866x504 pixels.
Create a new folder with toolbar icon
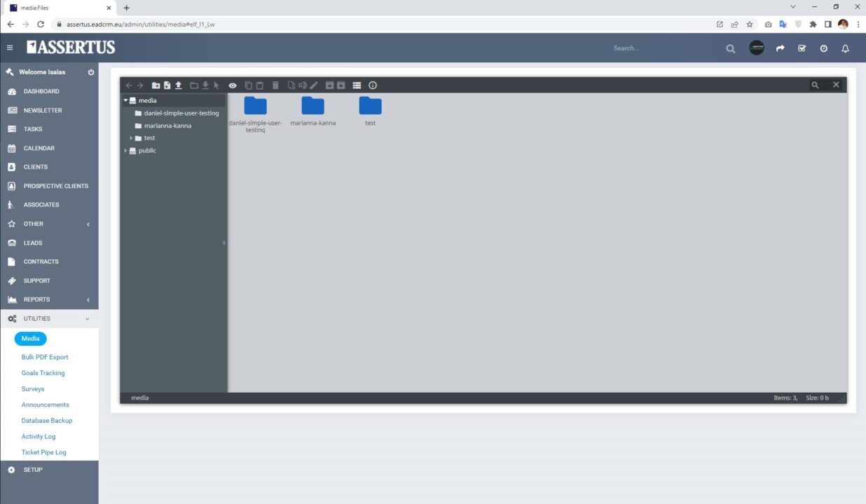156,85
